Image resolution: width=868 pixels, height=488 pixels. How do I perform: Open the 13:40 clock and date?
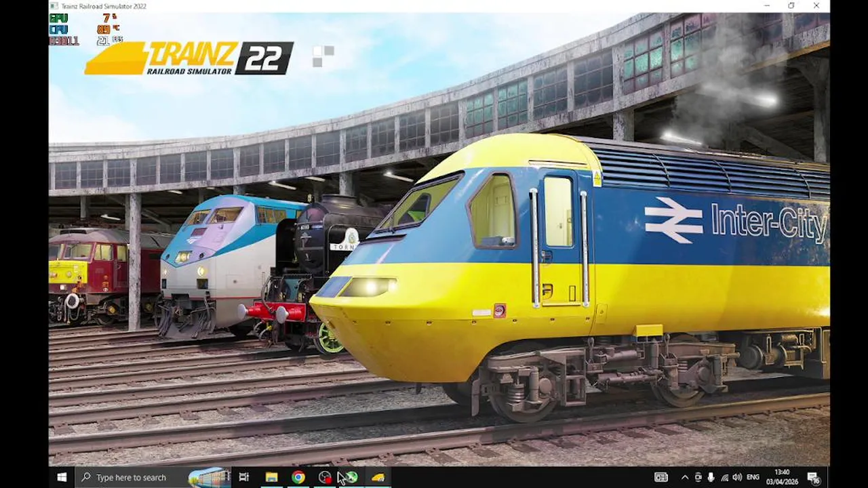click(x=782, y=477)
